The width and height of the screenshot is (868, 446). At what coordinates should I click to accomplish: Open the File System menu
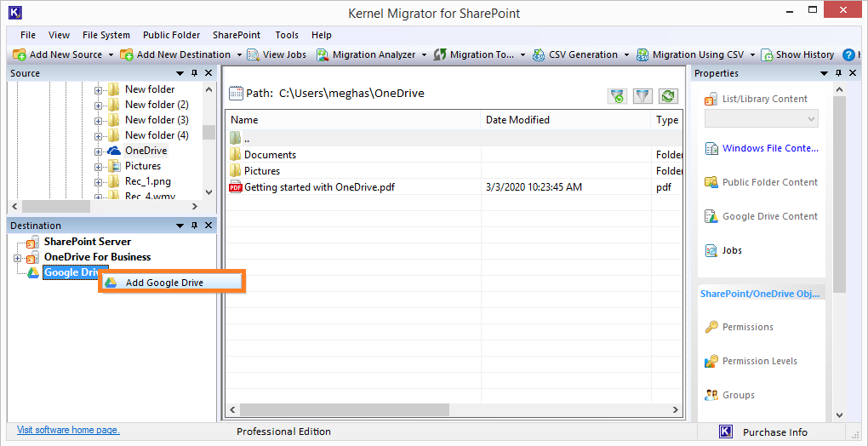coord(106,35)
